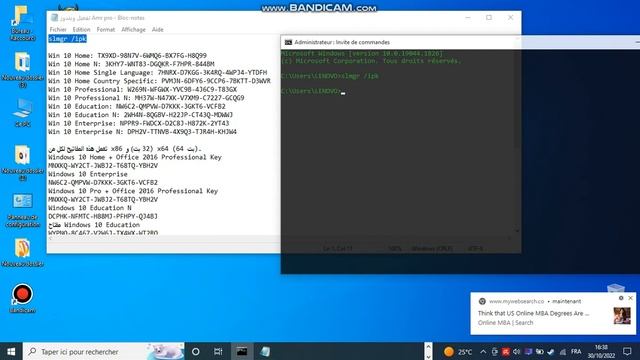Viewport: 640px width, 360px height.
Task: Open the Aide menu in Bloc-notes
Action: point(158,29)
